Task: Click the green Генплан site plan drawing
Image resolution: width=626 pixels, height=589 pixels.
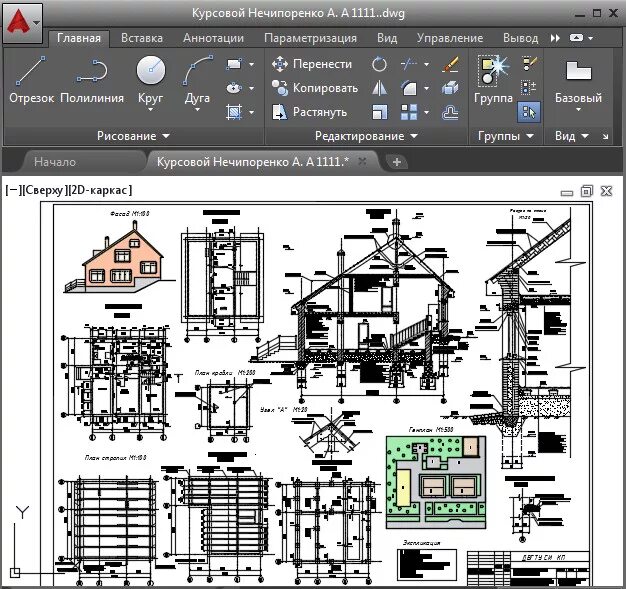Action: [x=436, y=482]
